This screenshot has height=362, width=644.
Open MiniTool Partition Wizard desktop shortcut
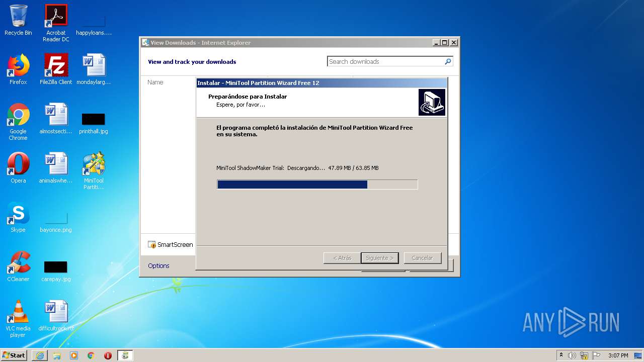tap(94, 171)
